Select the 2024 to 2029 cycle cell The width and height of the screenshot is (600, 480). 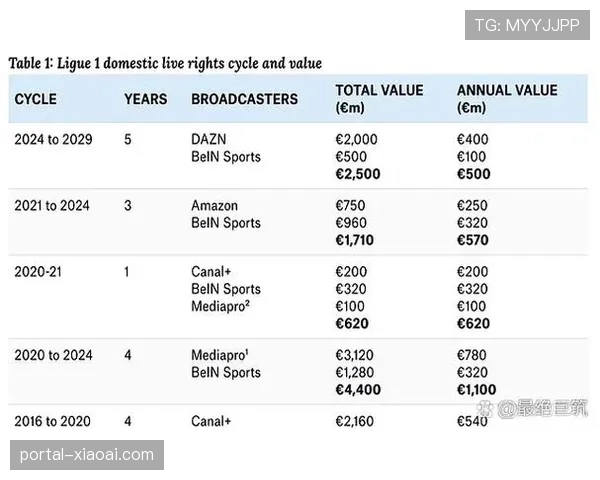click(x=53, y=140)
